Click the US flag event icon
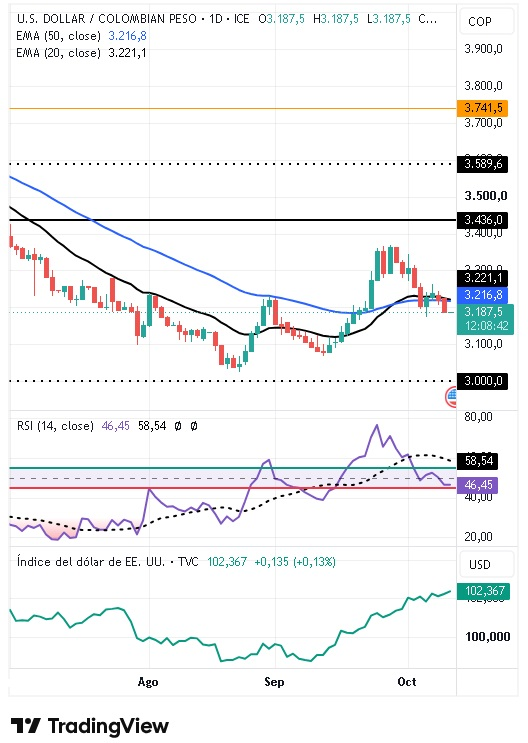The height and width of the screenshot is (743, 528). click(x=451, y=397)
